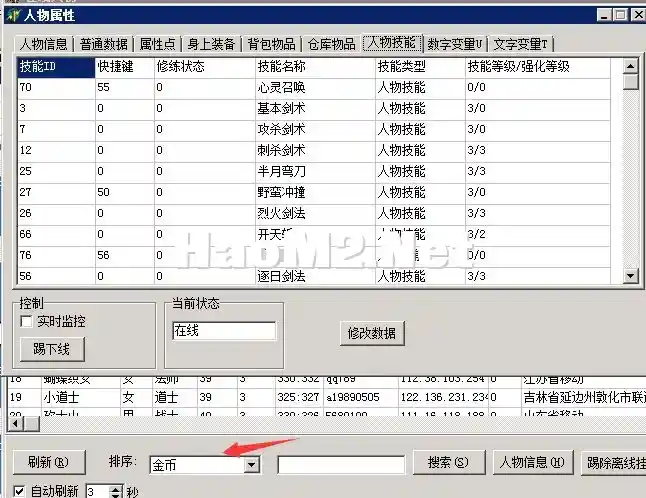
Task: Click the 踢下线 button
Action: pos(52,349)
